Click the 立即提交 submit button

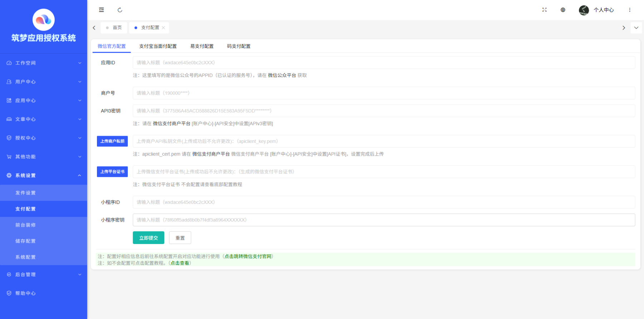148,238
